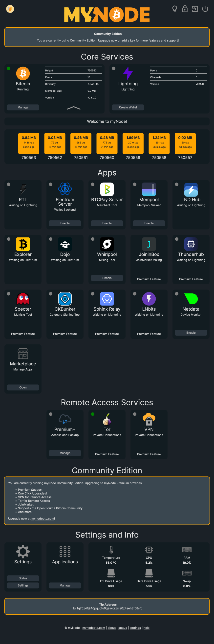Click the Settings gear icon

click(x=23, y=551)
